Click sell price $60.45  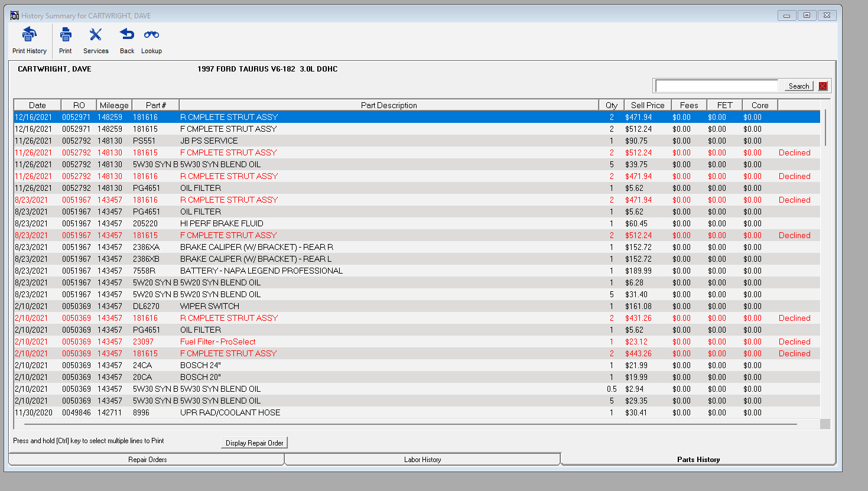[636, 223]
